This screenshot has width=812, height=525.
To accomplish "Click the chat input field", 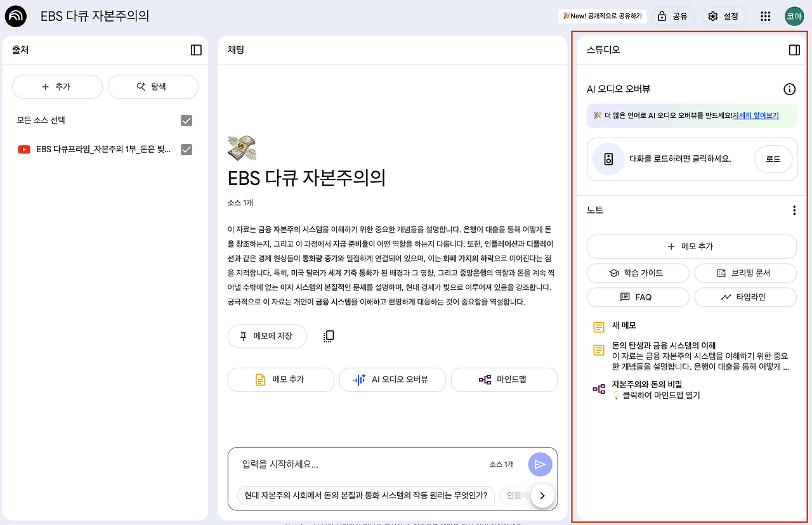I will [355, 464].
